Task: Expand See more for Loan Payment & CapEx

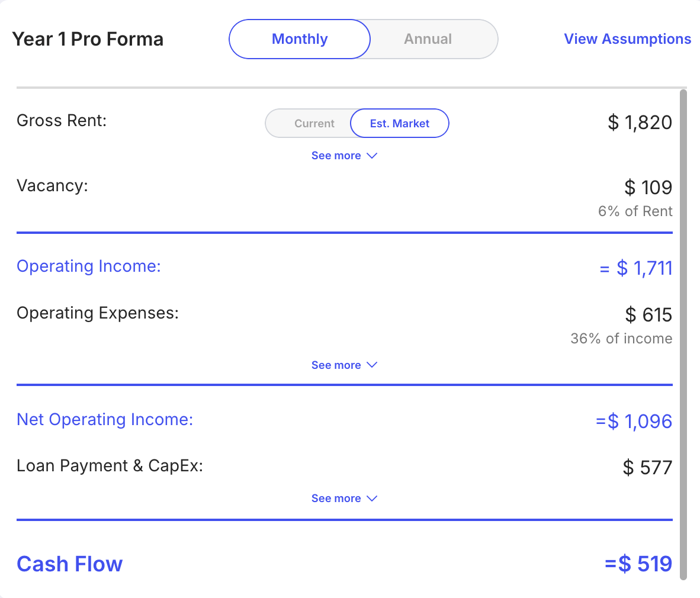Action: 336,499
